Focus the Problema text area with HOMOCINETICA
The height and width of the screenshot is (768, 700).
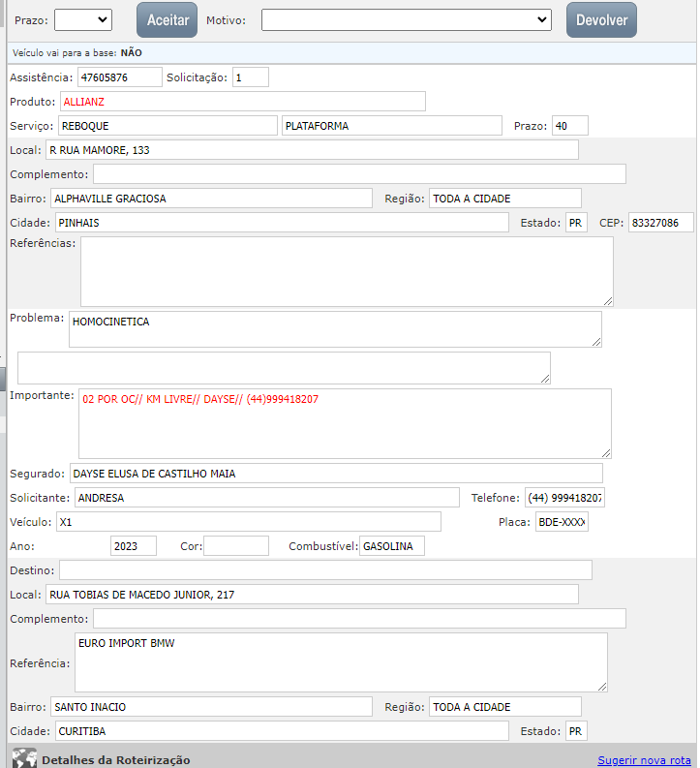click(335, 328)
